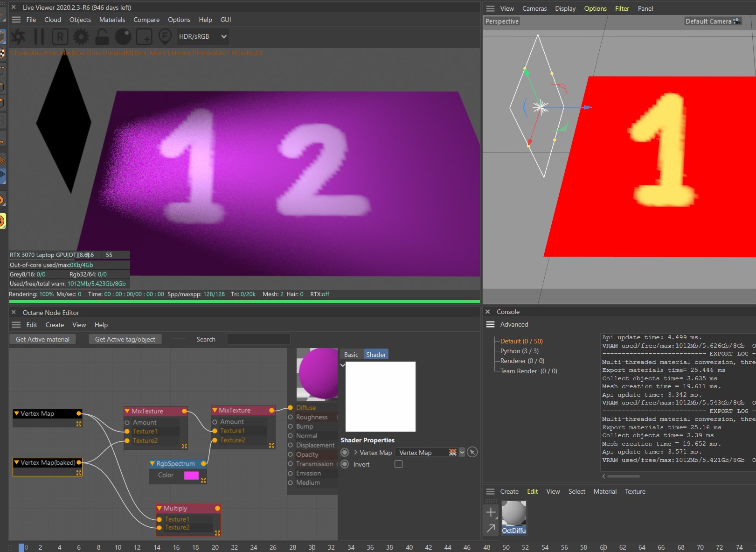Click the Emission input port circle
The width and height of the screenshot is (756, 552).
coord(290,473)
